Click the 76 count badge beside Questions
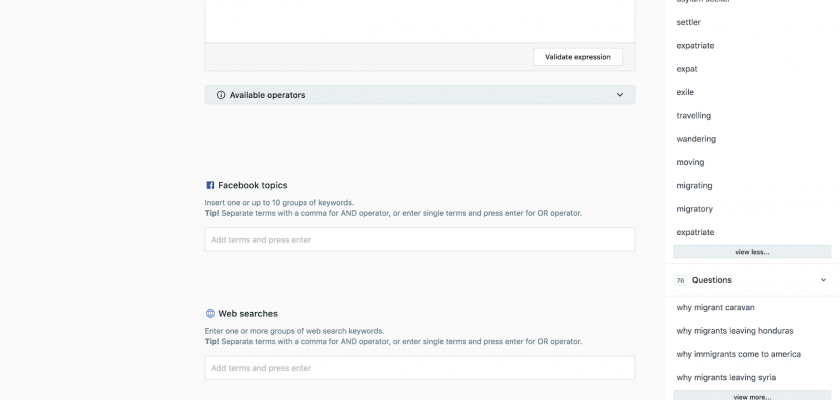This screenshot has height=400, width=840. coord(680,280)
